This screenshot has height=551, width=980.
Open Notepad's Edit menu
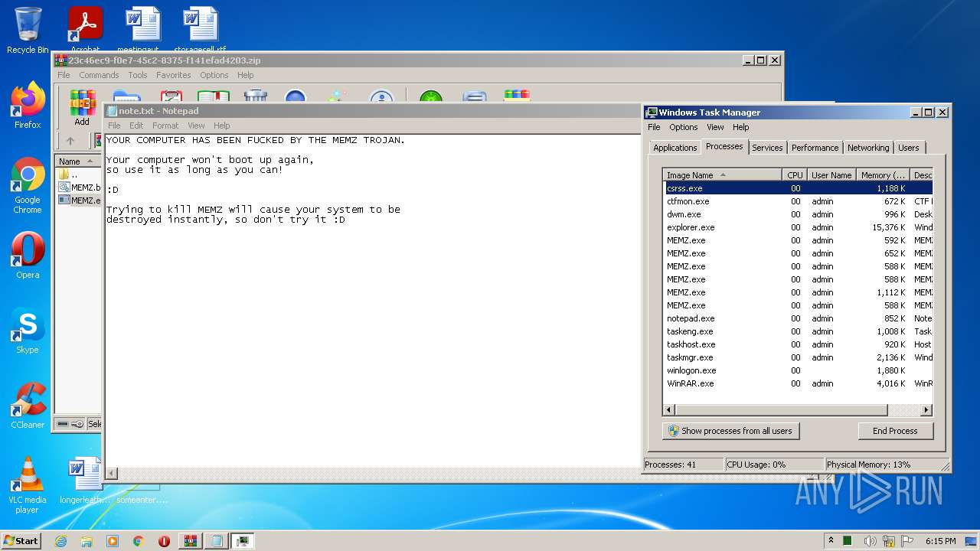136,126
